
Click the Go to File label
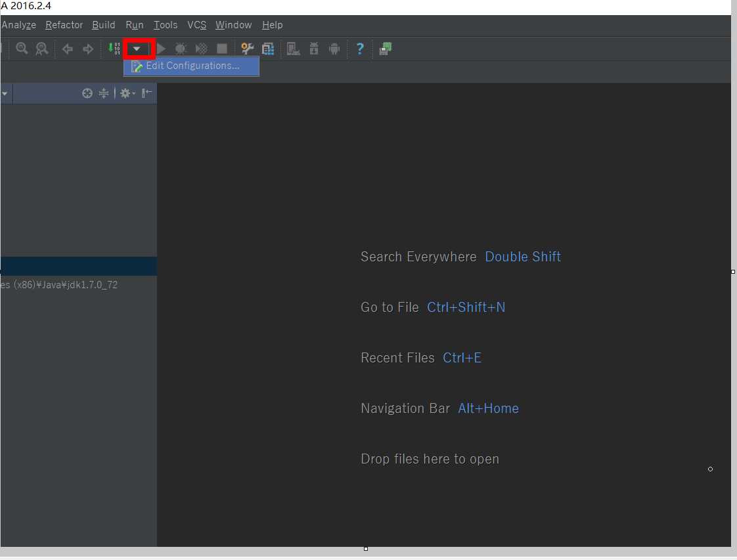pos(390,307)
